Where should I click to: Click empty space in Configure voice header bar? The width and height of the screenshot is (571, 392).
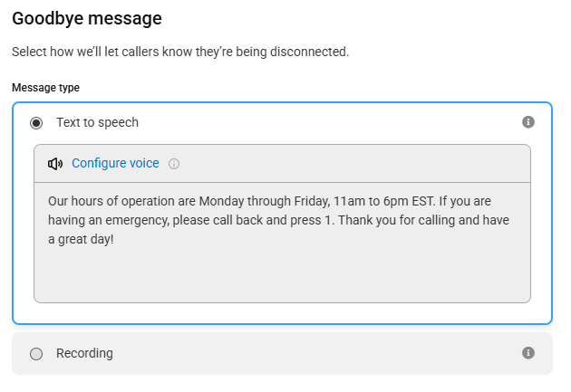click(x=346, y=164)
